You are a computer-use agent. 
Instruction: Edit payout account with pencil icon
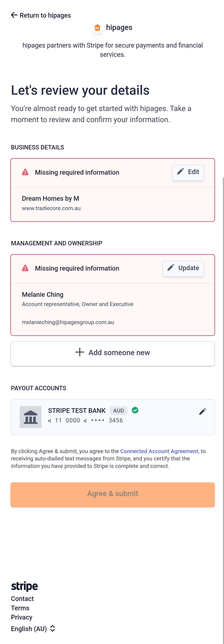pyautogui.click(x=202, y=411)
